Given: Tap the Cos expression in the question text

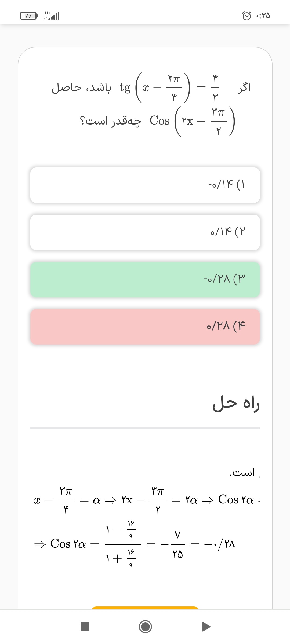Looking at the screenshot, I should 192,121.
